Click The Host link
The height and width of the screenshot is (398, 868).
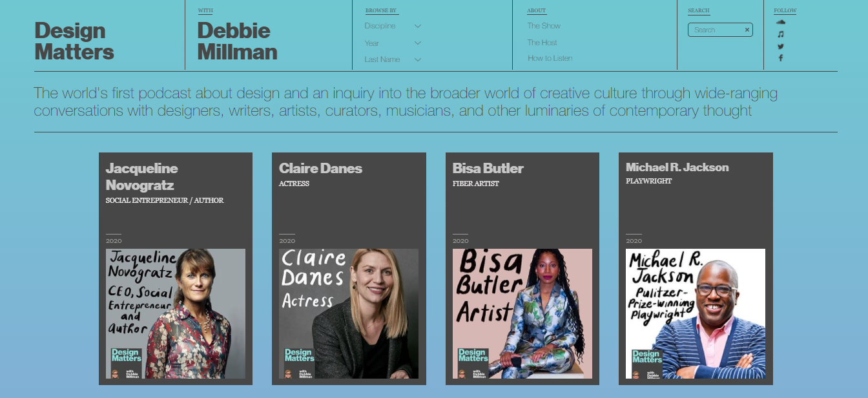coord(542,41)
